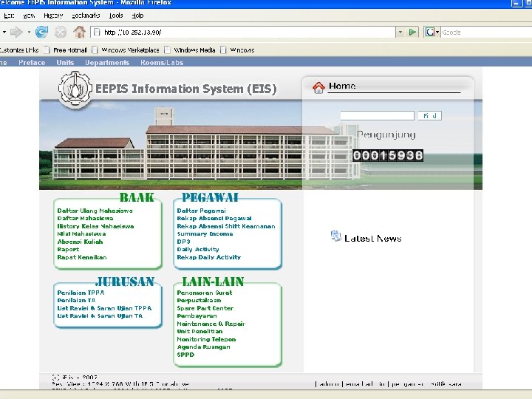Click the Windows Media bookmark icon
532x399 pixels.
pos(167,50)
